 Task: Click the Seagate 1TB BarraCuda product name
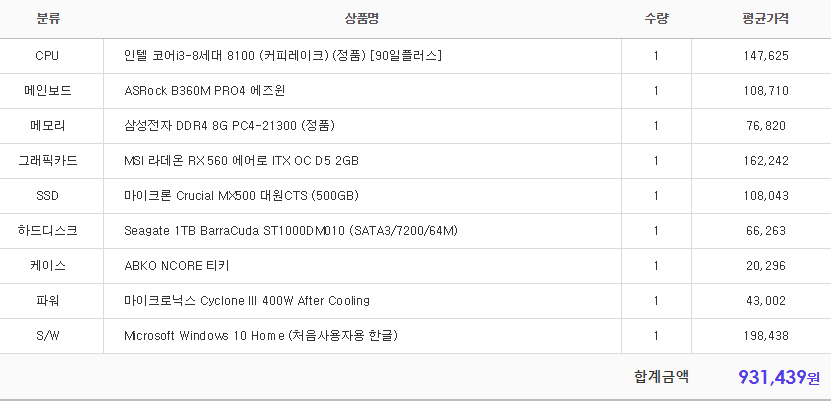[290, 231]
